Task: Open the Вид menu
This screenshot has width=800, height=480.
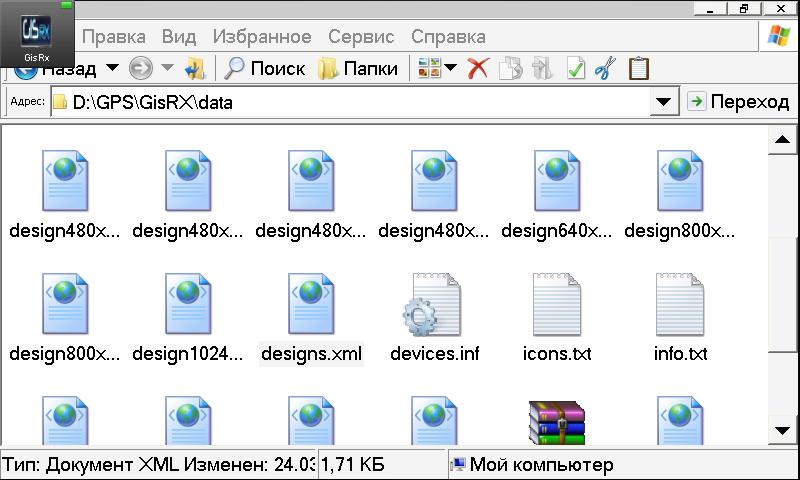Action: point(179,36)
